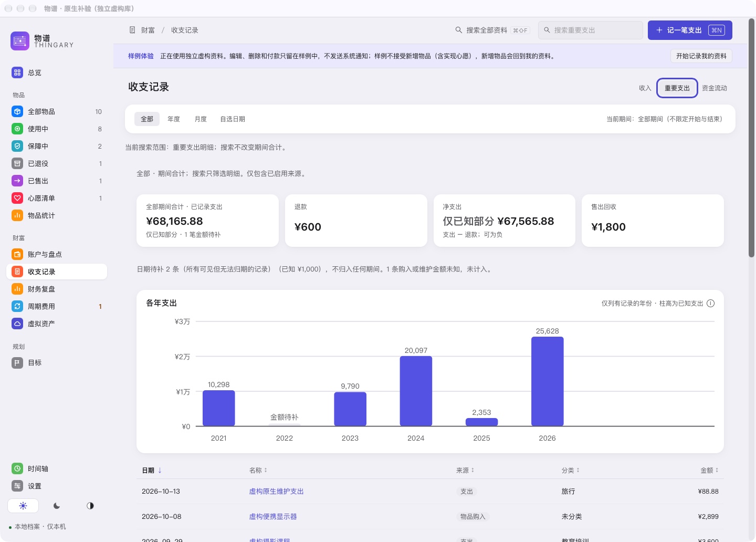Open the 时间轴 clock icon
This screenshot has height=542, width=756.
pyautogui.click(x=17, y=468)
